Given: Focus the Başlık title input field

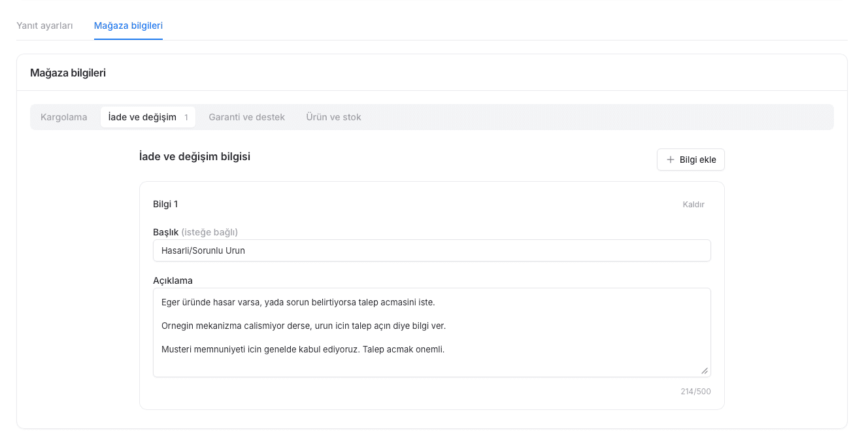Looking at the screenshot, I should (x=432, y=250).
